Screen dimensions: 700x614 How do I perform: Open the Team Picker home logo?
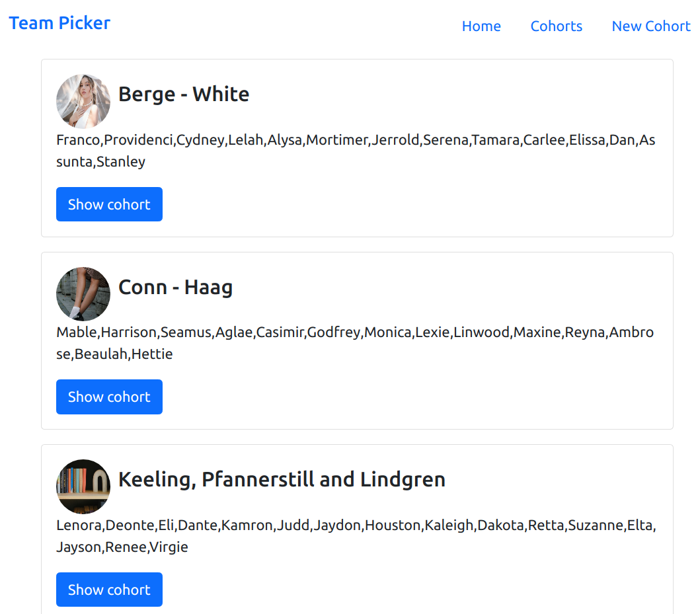(x=59, y=22)
